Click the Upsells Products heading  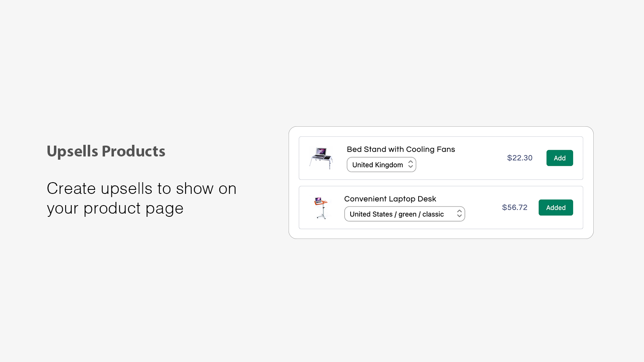[x=106, y=151]
